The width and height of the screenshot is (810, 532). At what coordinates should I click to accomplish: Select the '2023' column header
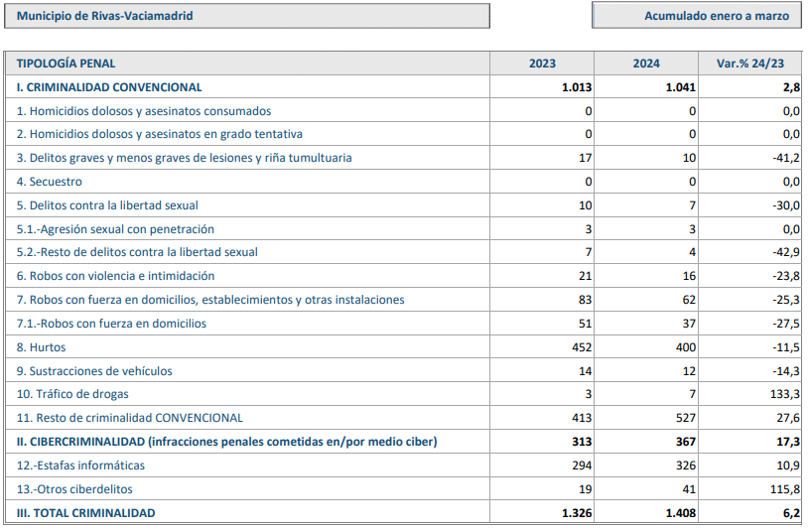click(x=542, y=64)
